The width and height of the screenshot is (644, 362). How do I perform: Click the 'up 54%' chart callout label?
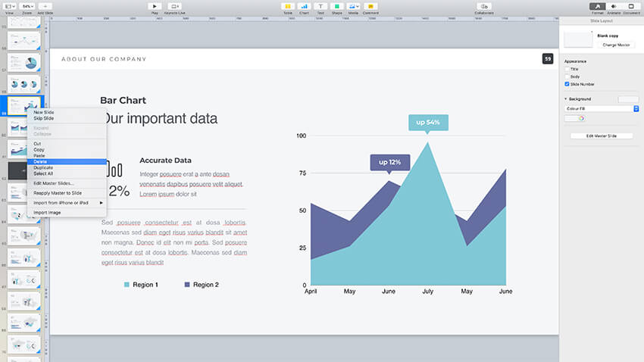click(x=428, y=122)
